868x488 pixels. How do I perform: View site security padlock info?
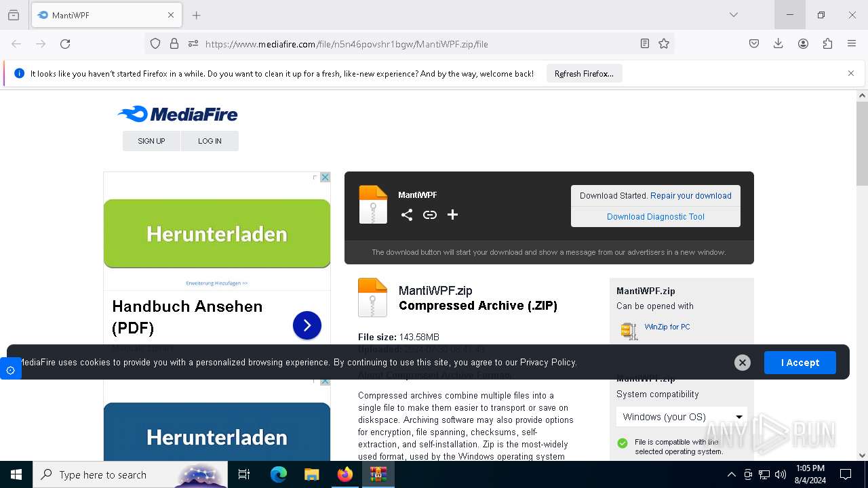174,43
